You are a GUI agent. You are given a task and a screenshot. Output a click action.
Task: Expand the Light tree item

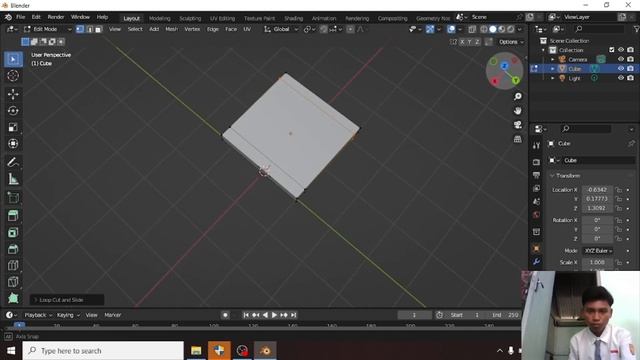click(553, 78)
